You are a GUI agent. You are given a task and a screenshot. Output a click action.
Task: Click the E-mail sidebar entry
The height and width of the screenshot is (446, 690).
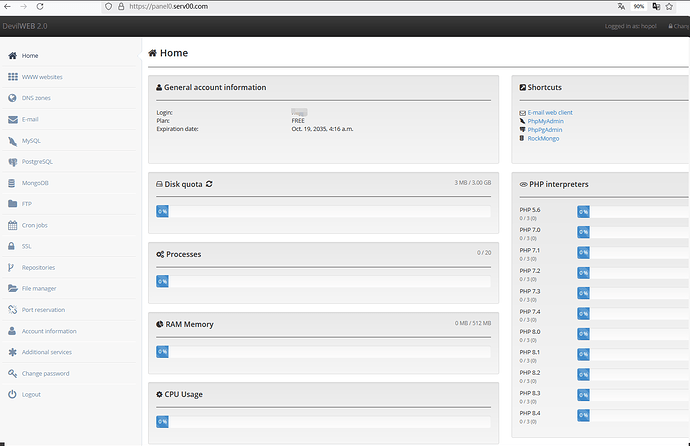pos(30,119)
